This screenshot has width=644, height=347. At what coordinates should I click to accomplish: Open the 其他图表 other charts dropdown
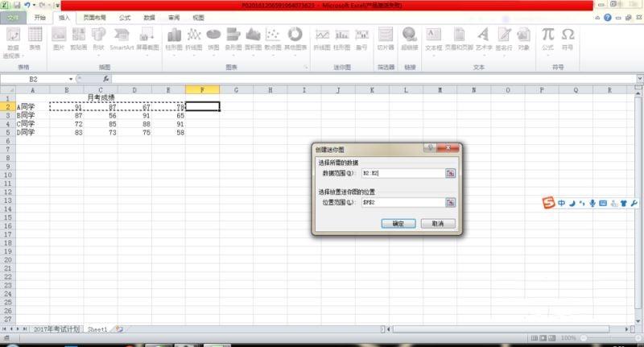pyautogui.click(x=295, y=38)
